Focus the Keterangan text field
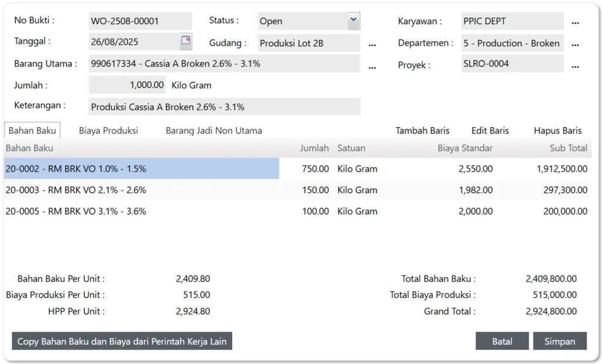The height and width of the screenshot is (364, 602). point(224,107)
